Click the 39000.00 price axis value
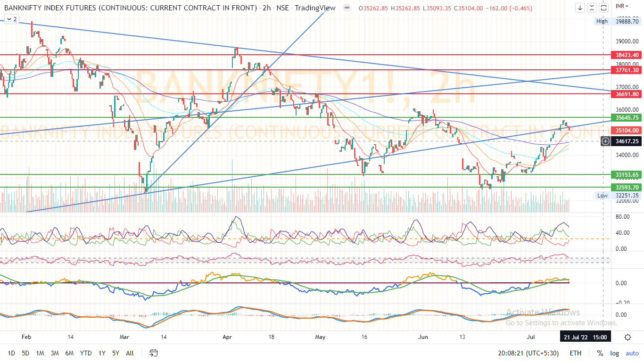Image resolution: width=644 pixels, height=362 pixels. click(x=627, y=41)
